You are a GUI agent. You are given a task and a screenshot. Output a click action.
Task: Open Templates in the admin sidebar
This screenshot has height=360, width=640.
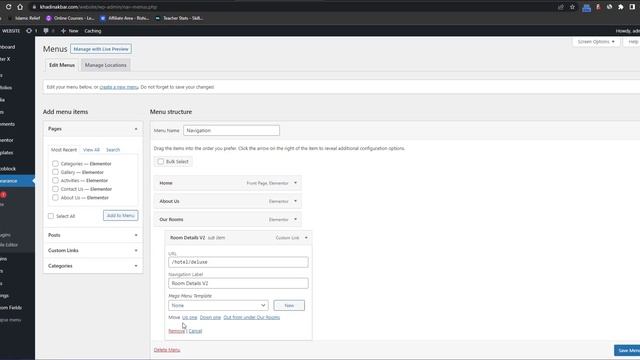coord(8,152)
